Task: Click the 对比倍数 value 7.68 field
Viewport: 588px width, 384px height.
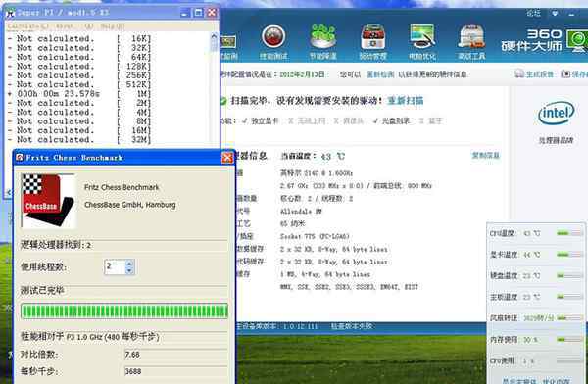Action: 175,355
